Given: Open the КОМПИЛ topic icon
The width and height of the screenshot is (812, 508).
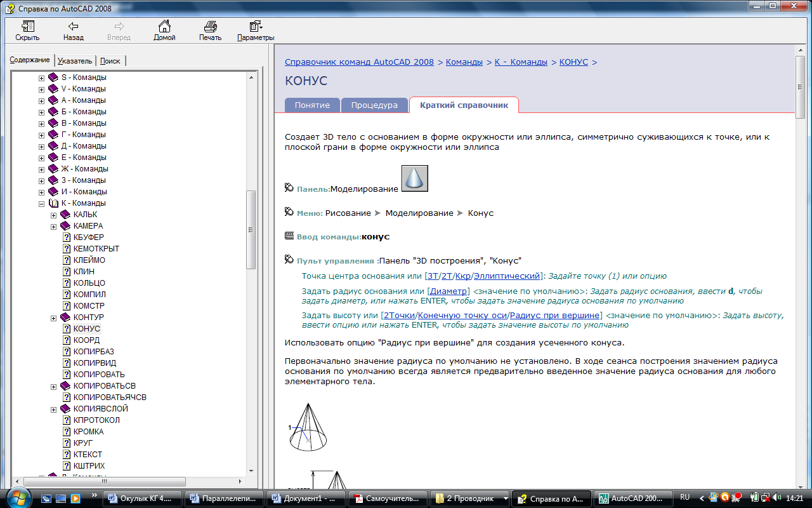Looking at the screenshot, I should coord(67,295).
